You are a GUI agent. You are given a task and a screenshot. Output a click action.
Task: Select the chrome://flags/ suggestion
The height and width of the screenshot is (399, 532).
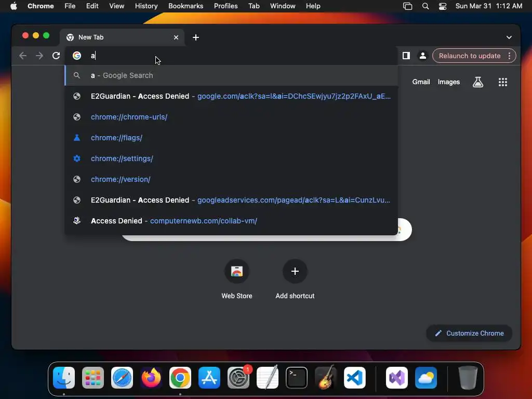(231, 138)
